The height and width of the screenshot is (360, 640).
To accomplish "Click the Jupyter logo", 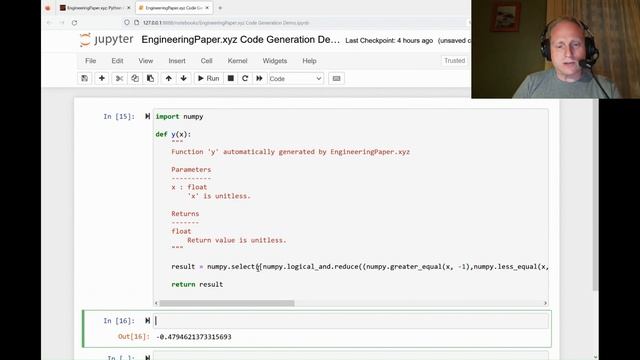I will coord(107,40).
